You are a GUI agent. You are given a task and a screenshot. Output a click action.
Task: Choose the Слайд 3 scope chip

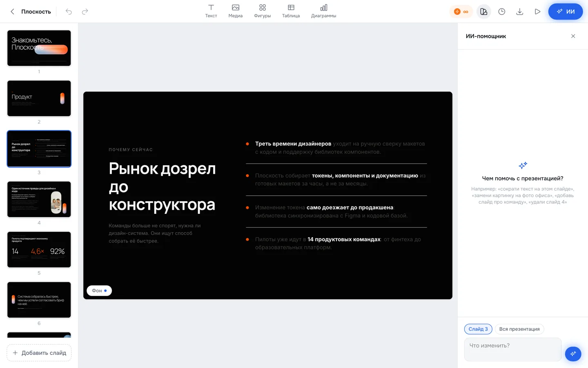[x=478, y=329]
